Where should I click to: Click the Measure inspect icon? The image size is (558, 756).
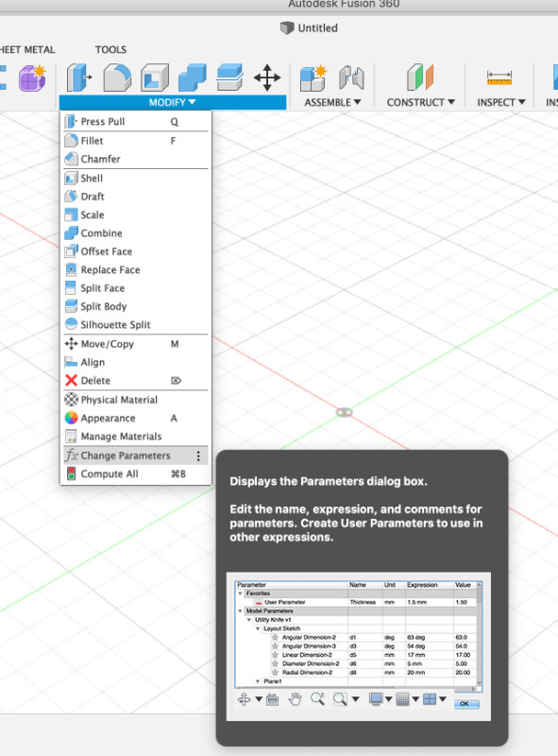[499, 77]
